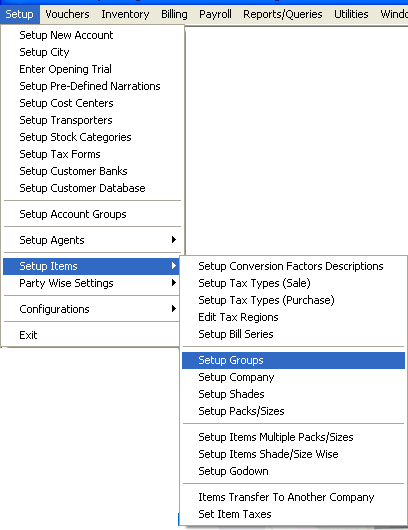Choose Setup Customer Banks
Screen dimensions: 408x530
(x=92, y=171)
